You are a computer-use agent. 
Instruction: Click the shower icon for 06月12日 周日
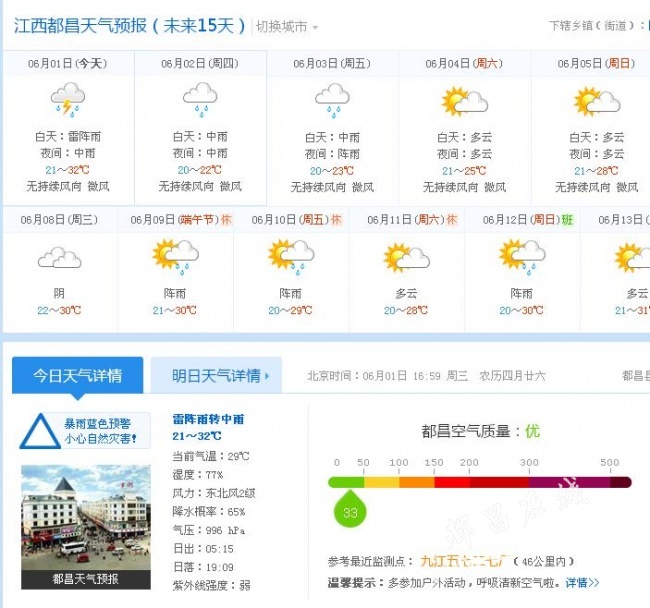(522, 257)
